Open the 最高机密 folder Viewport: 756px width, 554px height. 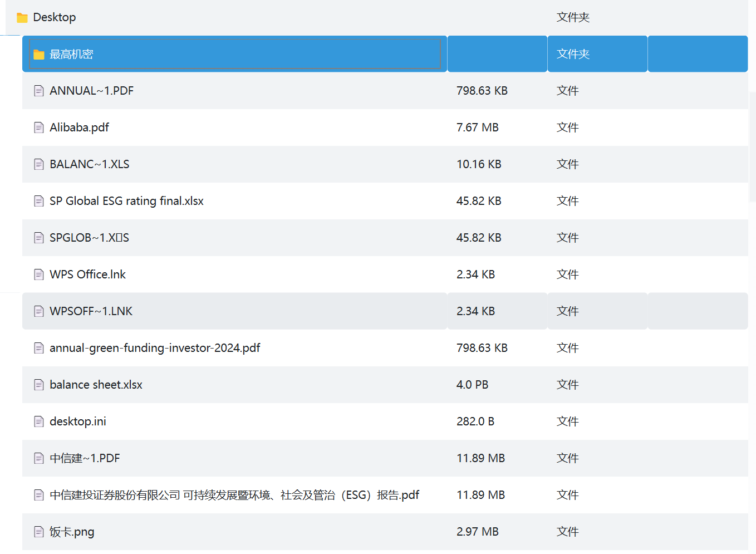71,55
